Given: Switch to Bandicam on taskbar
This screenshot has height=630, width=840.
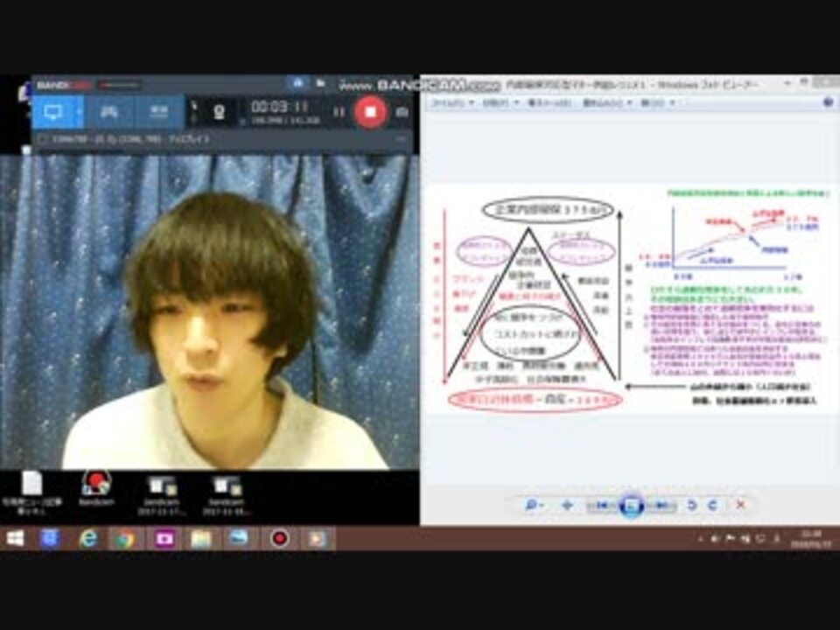Looking at the screenshot, I should [280, 538].
